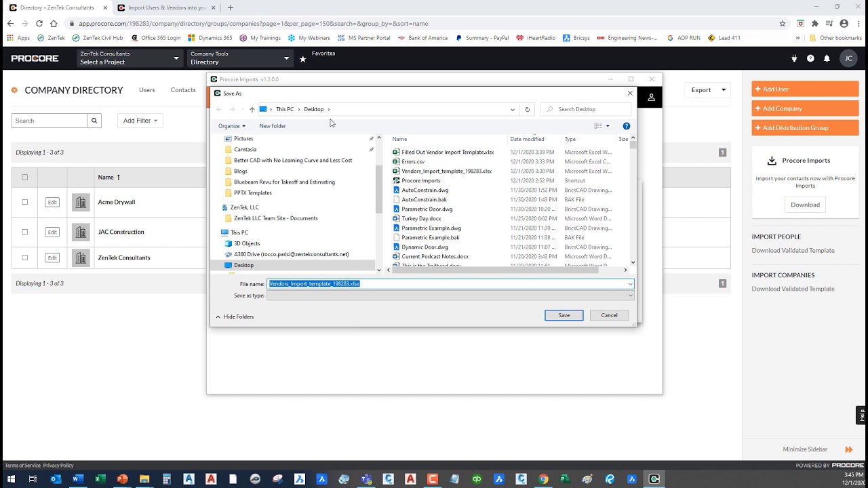Click New folder
Screen dimensions: 868x488
tap(273, 126)
